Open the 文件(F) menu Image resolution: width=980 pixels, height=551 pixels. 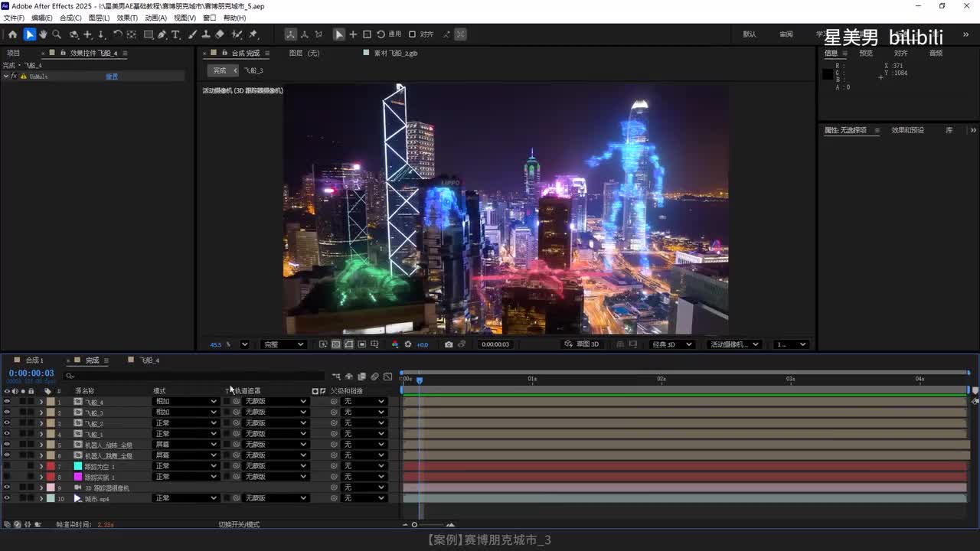point(14,18)
